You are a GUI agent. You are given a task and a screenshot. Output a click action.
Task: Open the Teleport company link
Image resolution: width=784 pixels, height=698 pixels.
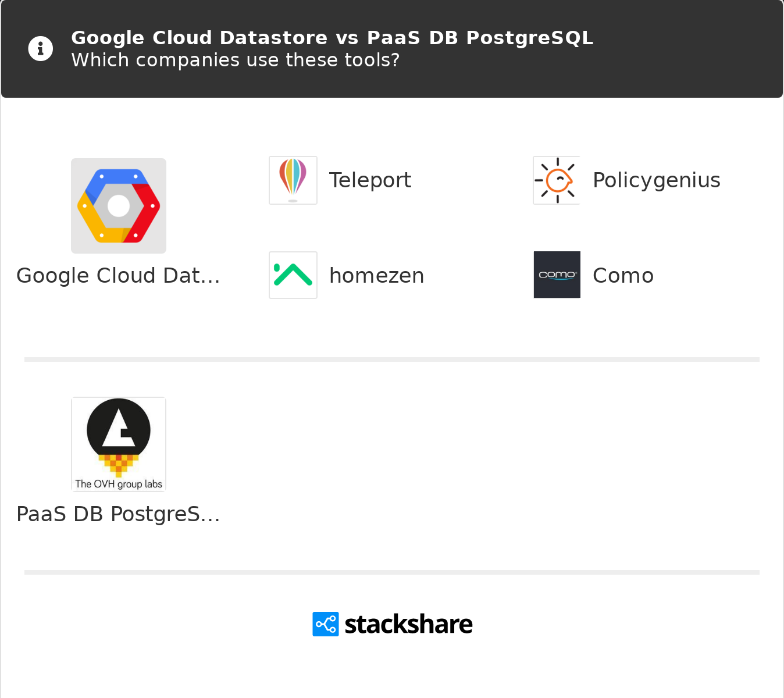[x=370, y=180]
